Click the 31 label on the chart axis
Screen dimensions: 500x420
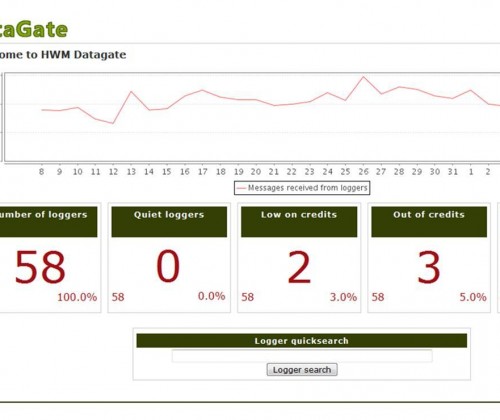pyautogui.click(x=453, y=172)
